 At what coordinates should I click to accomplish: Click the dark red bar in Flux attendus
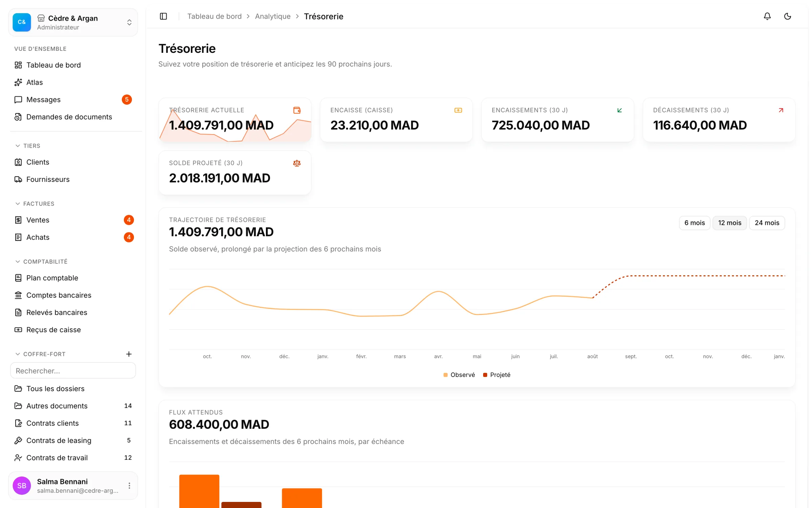[x=241, y=505]
